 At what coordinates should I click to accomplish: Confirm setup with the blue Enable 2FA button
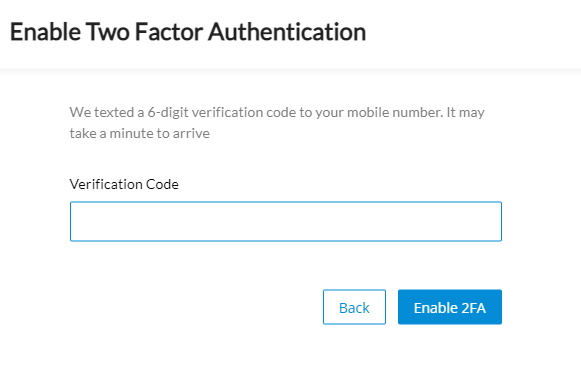pos(450,307)
